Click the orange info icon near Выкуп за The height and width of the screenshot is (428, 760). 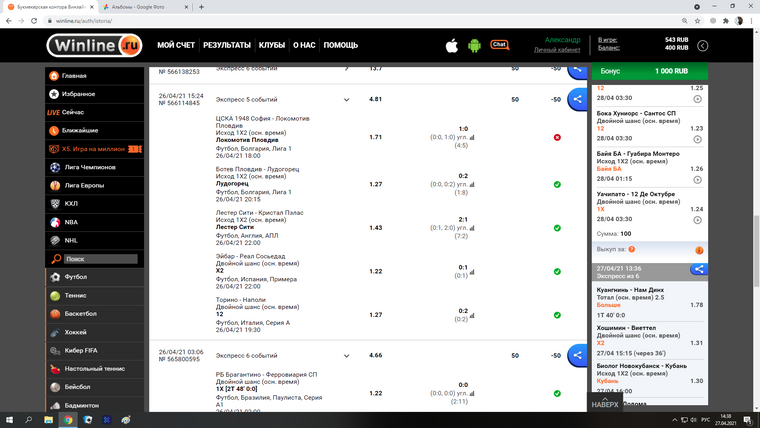click(699, 250)
